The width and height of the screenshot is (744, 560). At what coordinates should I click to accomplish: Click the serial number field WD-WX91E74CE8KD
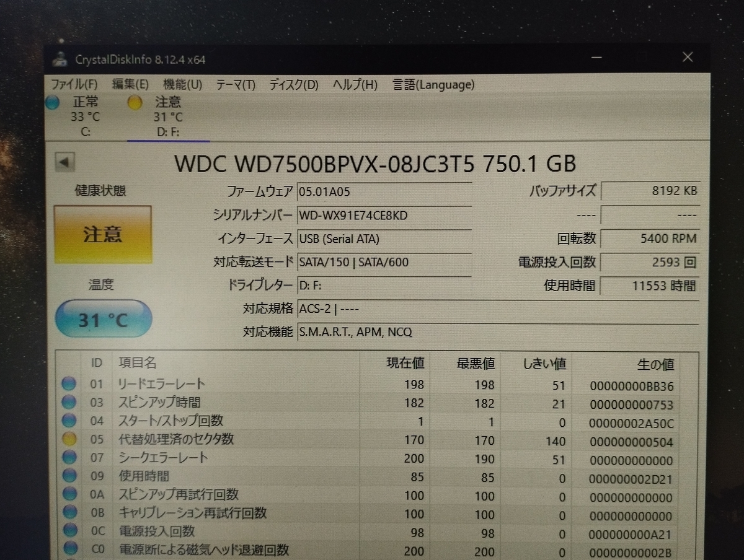point(384,215)
